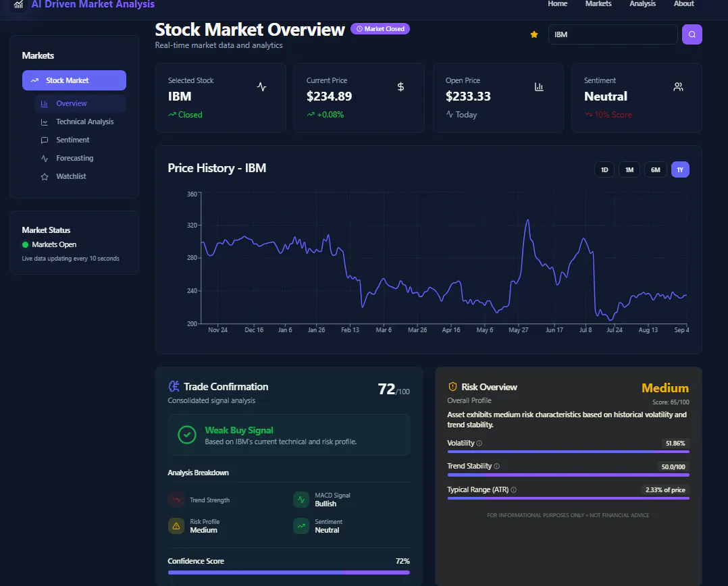Click the Typical Range (ATR) progress bar
The height and width of the screenshot is (586, 728).
(x=569, y=498)
